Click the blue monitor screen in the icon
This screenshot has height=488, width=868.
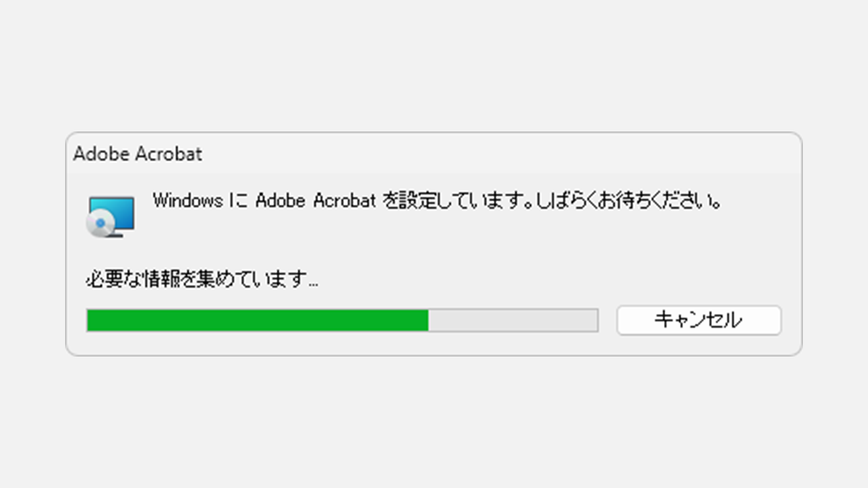[113, 211]
